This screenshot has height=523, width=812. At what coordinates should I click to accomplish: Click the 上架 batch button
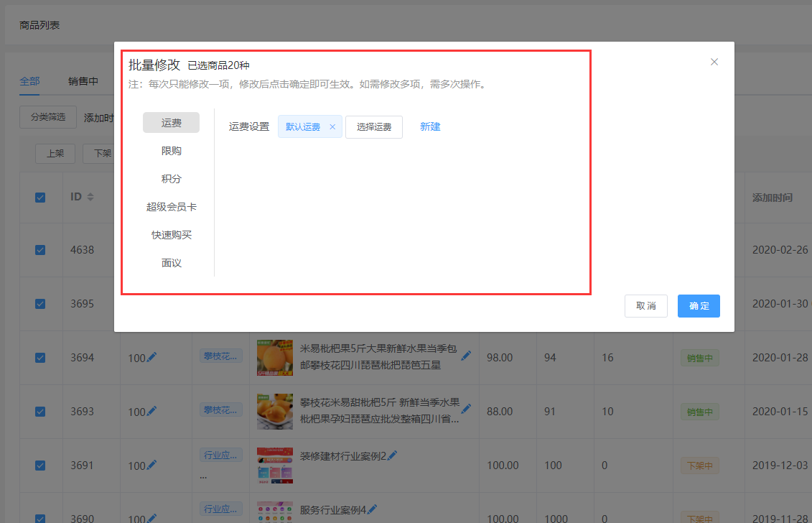pos(55,154)
